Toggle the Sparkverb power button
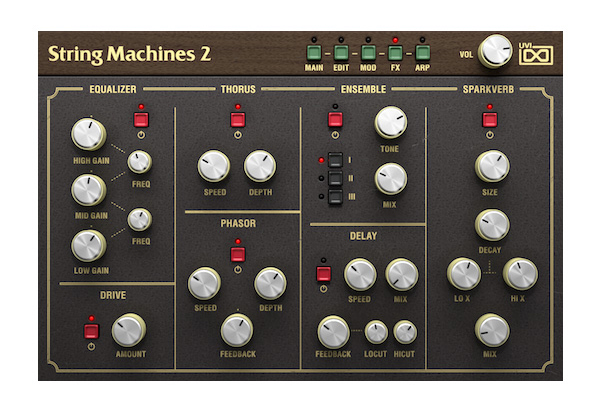Screen dimensions: 600x418 pyautogui.click(x=490, y=119)
